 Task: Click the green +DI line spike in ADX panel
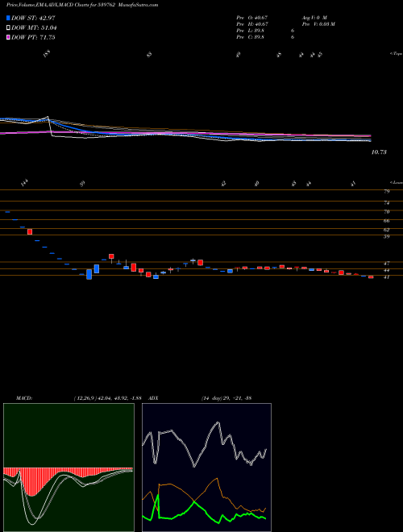coord(157,494)
